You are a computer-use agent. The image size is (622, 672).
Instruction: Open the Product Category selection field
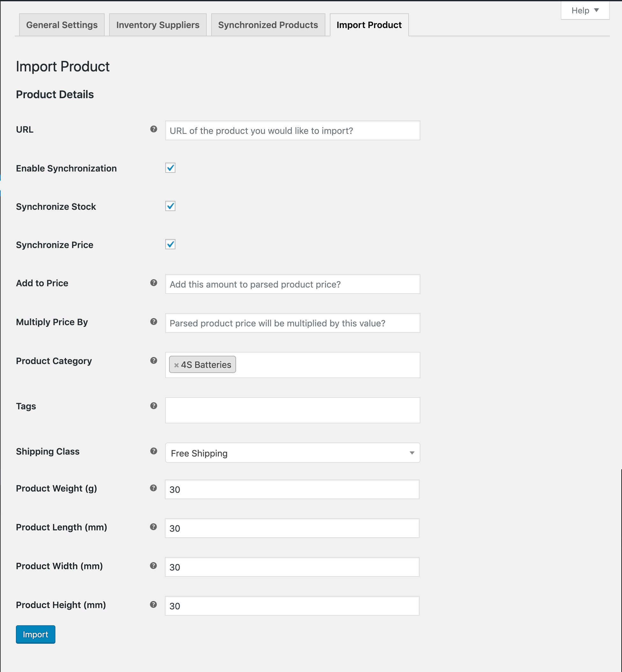[x=327, y=365]
